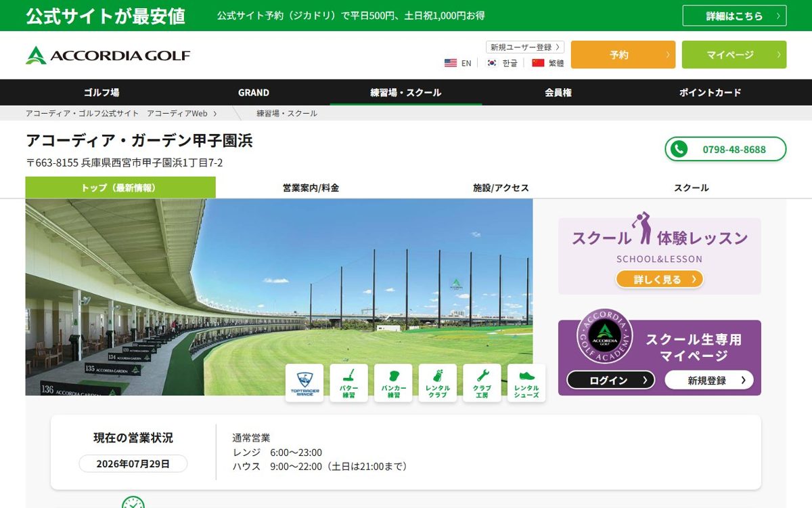This screenshot has width=812, height=508.
Task: Click the address 〒663-8155 text
Action: (x=125, y=163)
